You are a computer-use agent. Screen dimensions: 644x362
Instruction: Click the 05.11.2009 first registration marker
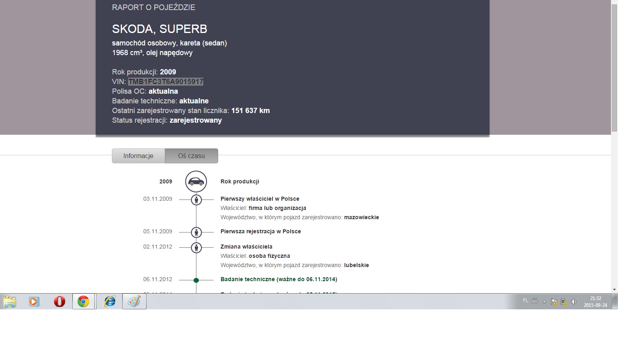tap(196, 232)
